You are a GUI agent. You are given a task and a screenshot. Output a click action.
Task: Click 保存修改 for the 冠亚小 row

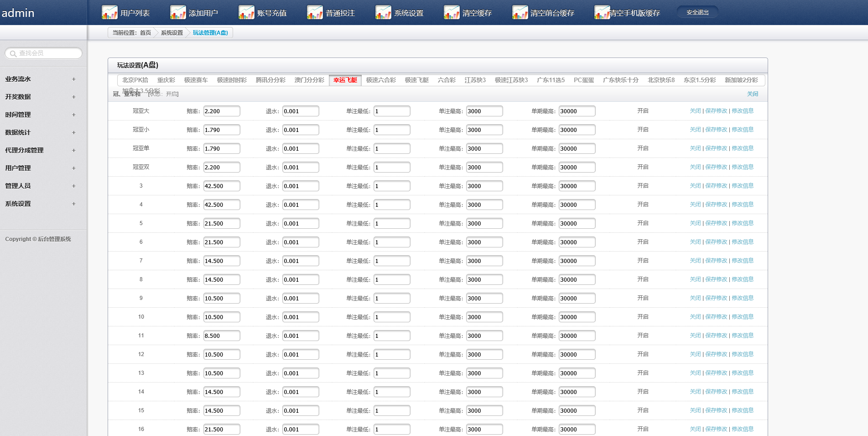[716, 130]
